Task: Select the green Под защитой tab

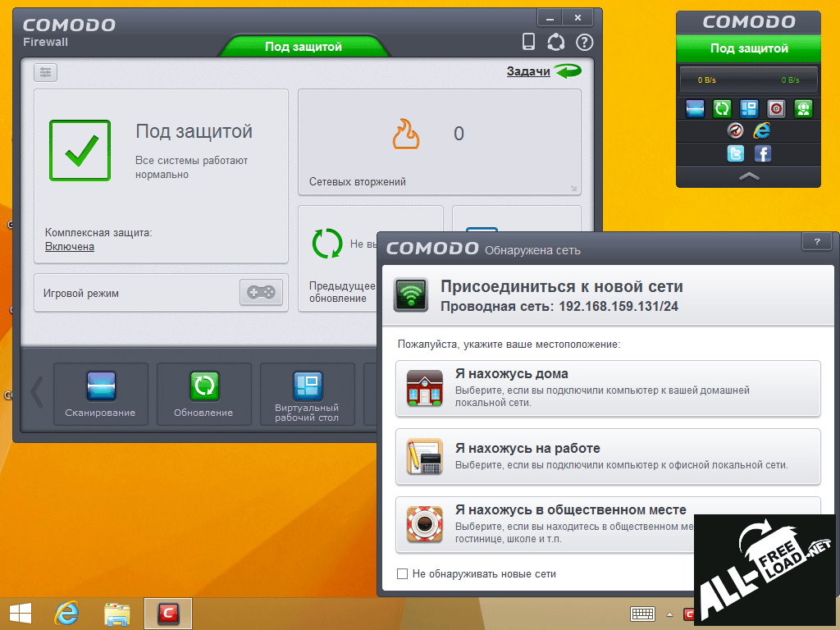Action: coord(303,47)
